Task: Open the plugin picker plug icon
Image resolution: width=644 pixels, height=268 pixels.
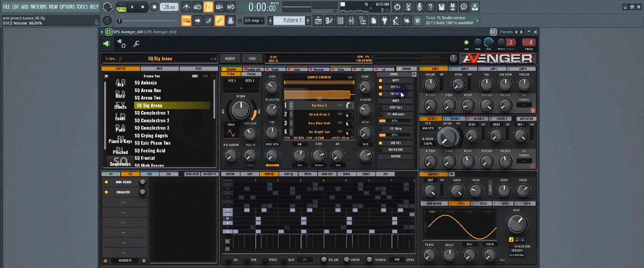Action: coord(385,20)
